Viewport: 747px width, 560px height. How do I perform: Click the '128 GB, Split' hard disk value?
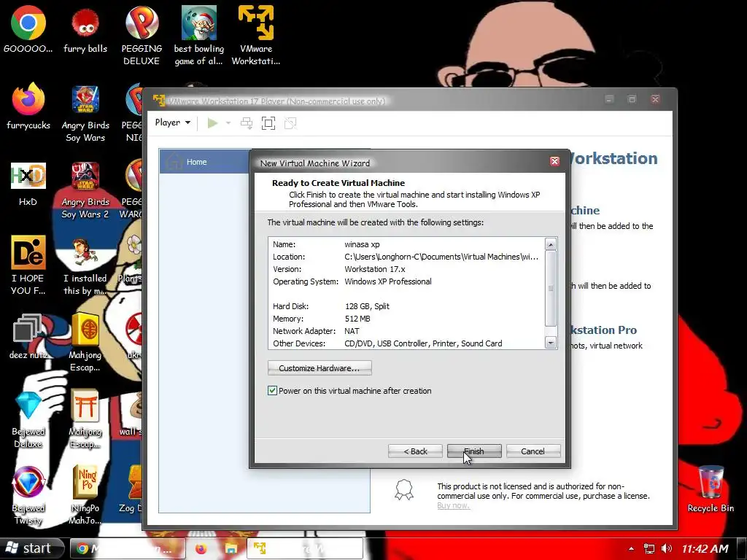[367, 306]
